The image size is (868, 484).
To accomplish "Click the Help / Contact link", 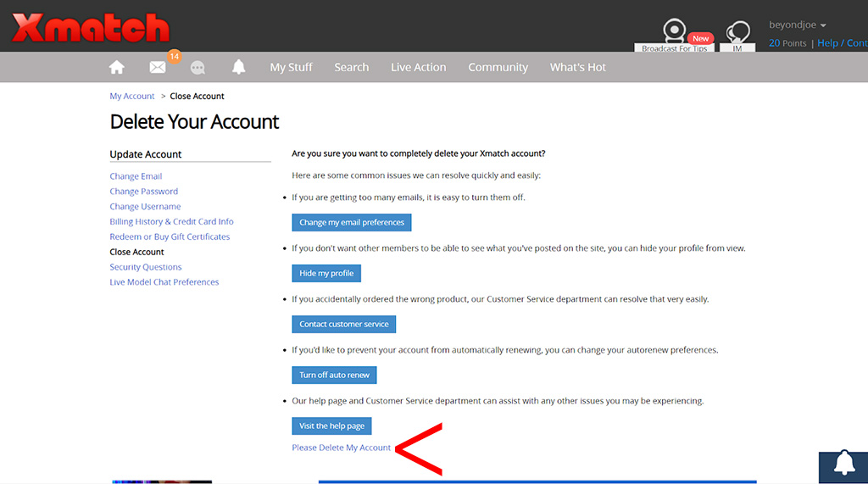I will click(843, 42).
